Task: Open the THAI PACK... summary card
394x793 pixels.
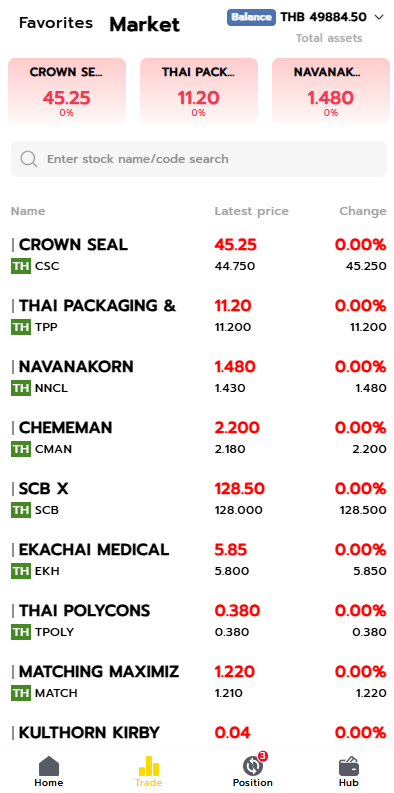Action: pos(199,91)
